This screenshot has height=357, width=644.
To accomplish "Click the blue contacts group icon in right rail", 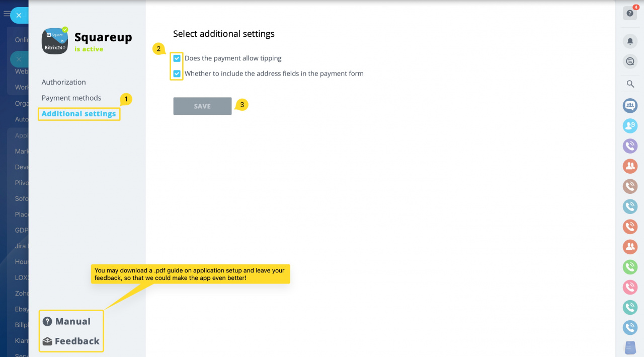I will pos(629,106).
